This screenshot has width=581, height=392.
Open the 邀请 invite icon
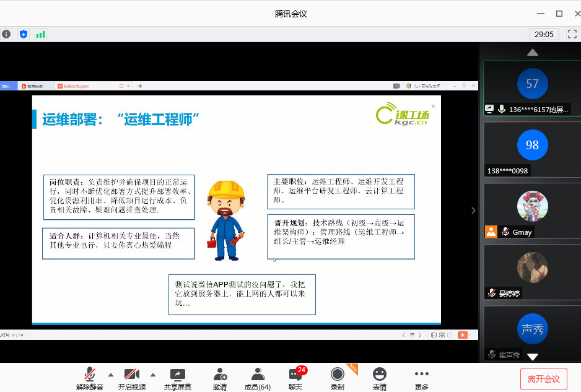(x=219, y=378)
